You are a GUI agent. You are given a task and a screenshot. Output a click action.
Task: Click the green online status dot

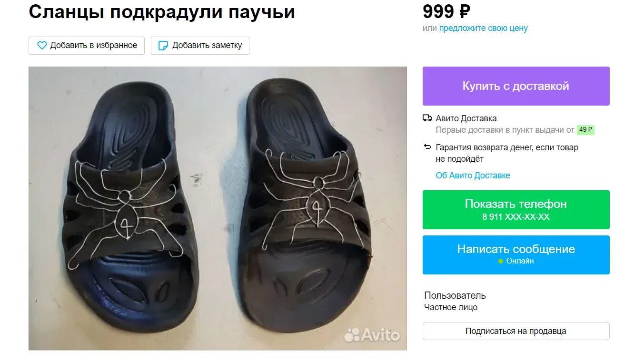501,261
